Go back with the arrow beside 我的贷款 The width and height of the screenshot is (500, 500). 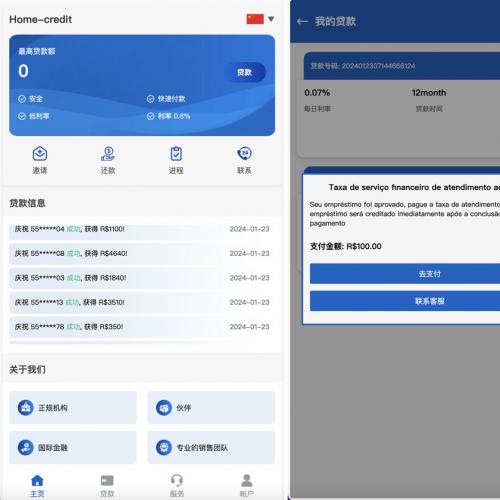(x=302, y=22)
